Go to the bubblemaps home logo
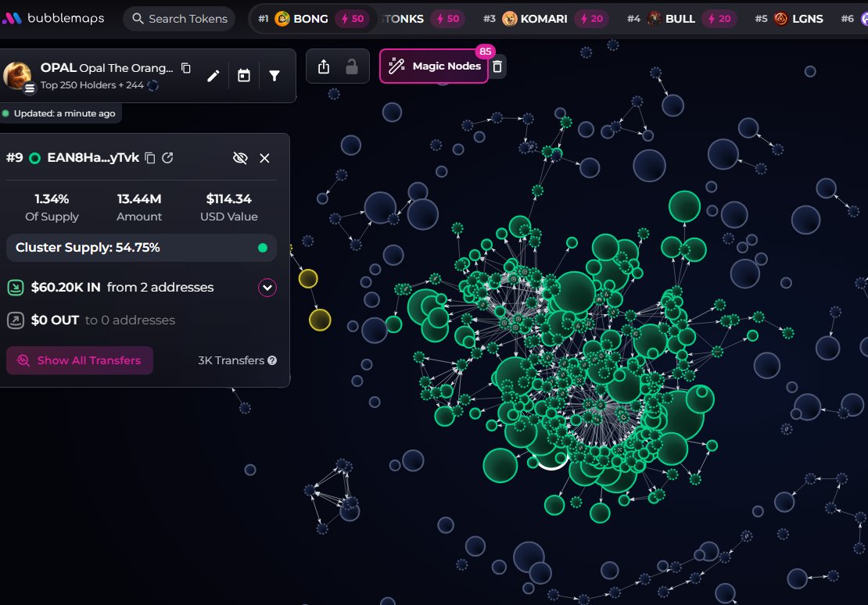 52,19
